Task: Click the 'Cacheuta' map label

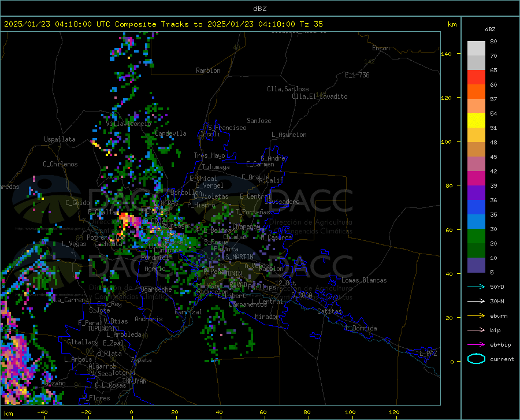Action: (x=108, y=244)
